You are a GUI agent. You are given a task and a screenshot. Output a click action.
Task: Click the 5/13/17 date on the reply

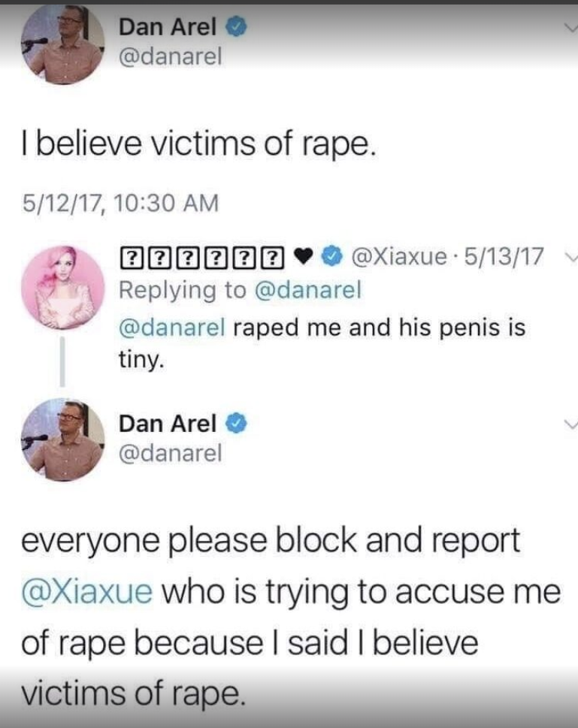tap(504, 256)
